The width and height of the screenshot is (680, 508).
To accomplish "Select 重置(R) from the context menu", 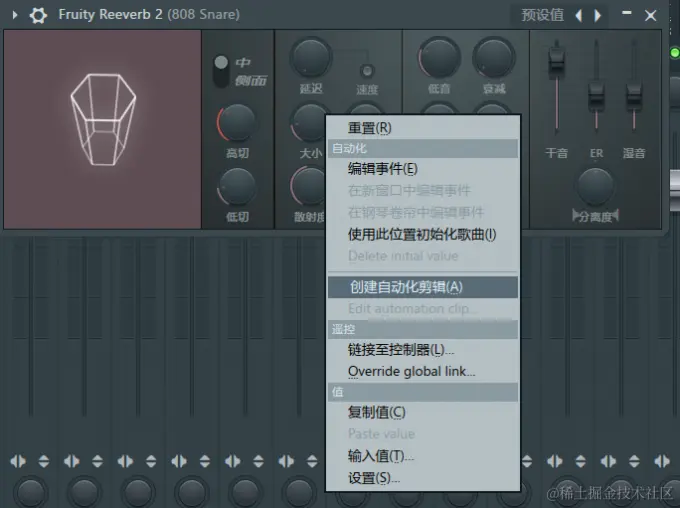I will click(x=423, y=128).
